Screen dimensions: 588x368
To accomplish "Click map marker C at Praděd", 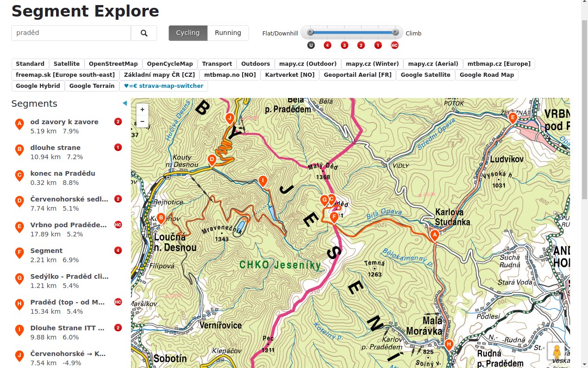I will (x=332, y=199).
